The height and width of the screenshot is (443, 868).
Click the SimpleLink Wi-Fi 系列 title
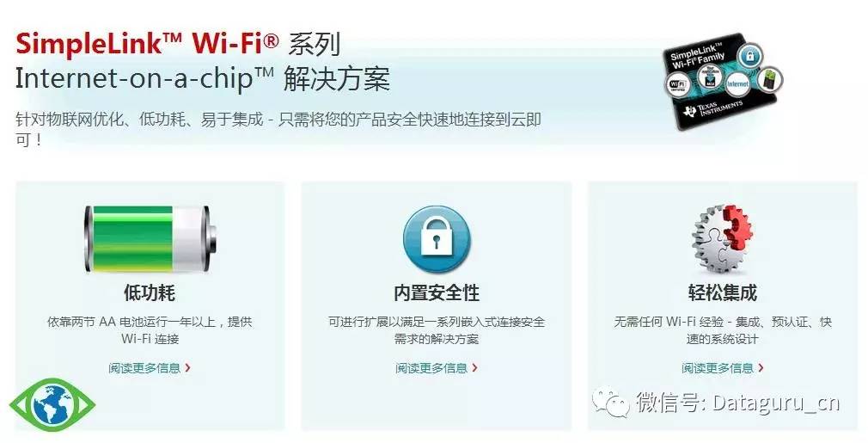point(178,43)
